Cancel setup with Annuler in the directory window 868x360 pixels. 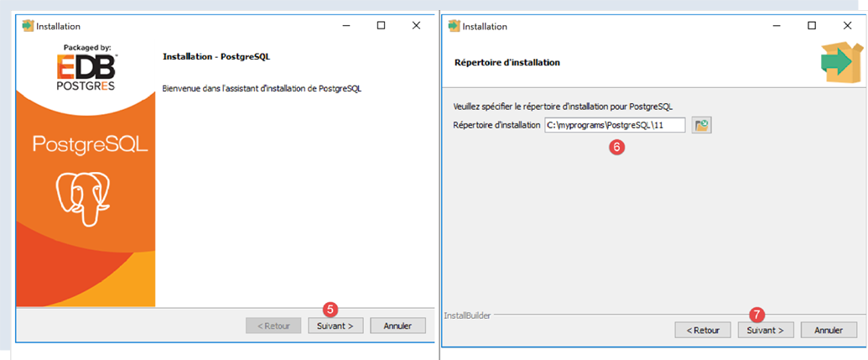coord(829,330)
